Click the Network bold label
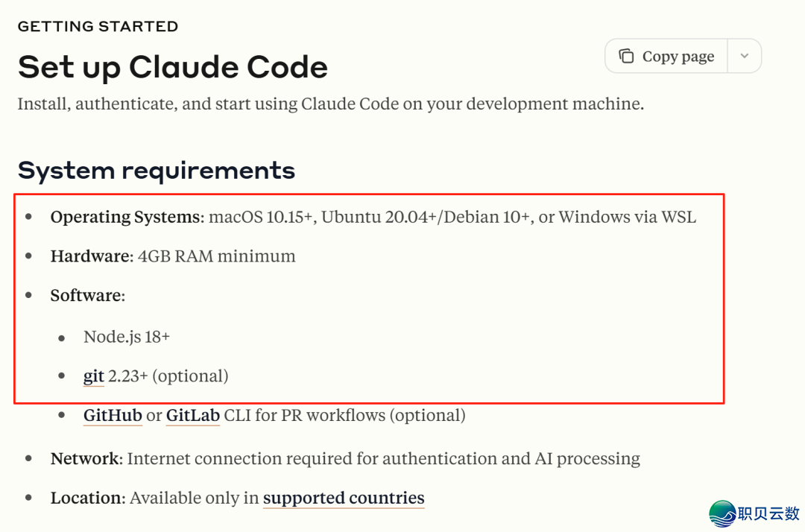Screen dimensions: 805x532 click(x=85, y=459)
